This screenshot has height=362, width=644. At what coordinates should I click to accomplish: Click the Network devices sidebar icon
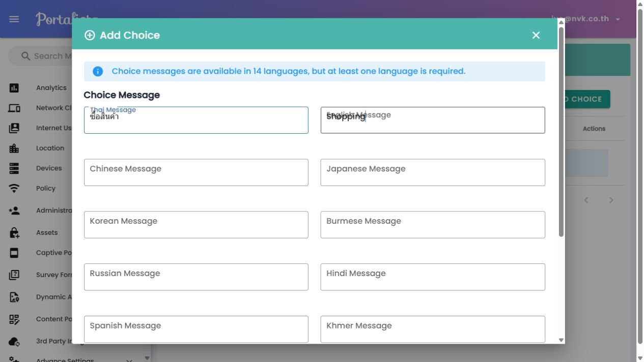14,108
